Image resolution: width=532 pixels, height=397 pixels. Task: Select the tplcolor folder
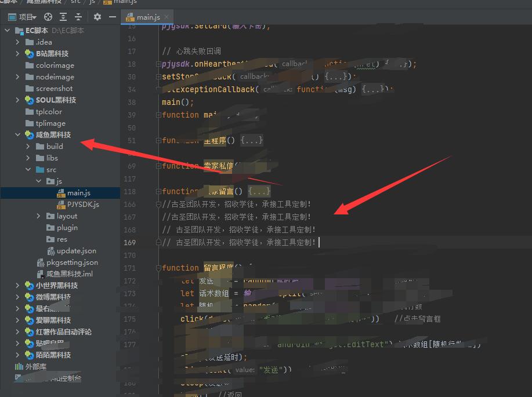click(49, 112)
